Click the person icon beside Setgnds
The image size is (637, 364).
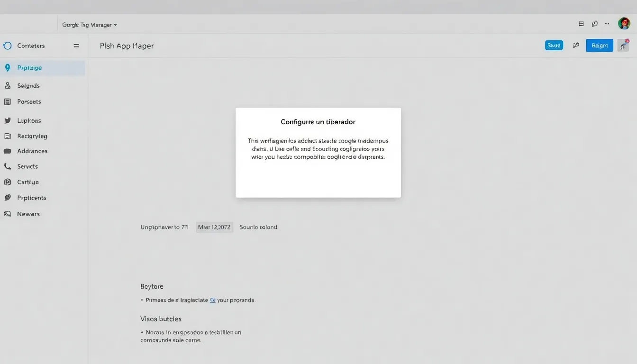7,85
